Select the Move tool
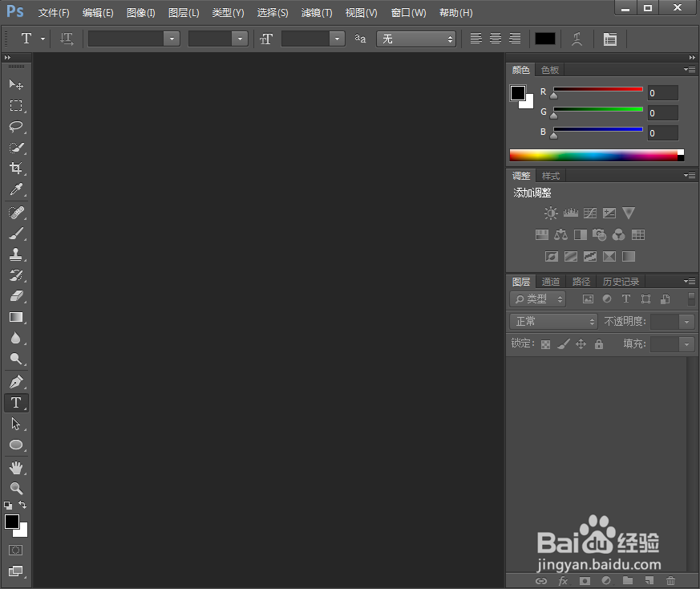 point(16,84)
